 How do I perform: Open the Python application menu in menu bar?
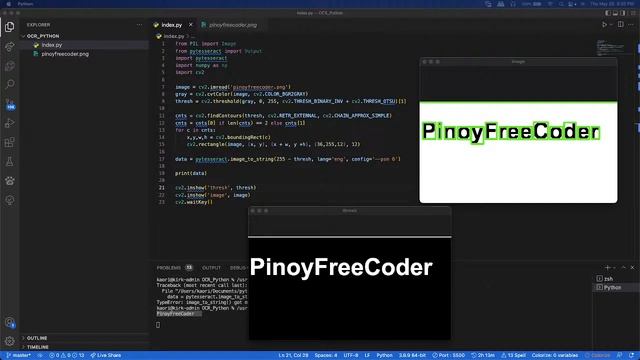25,4
